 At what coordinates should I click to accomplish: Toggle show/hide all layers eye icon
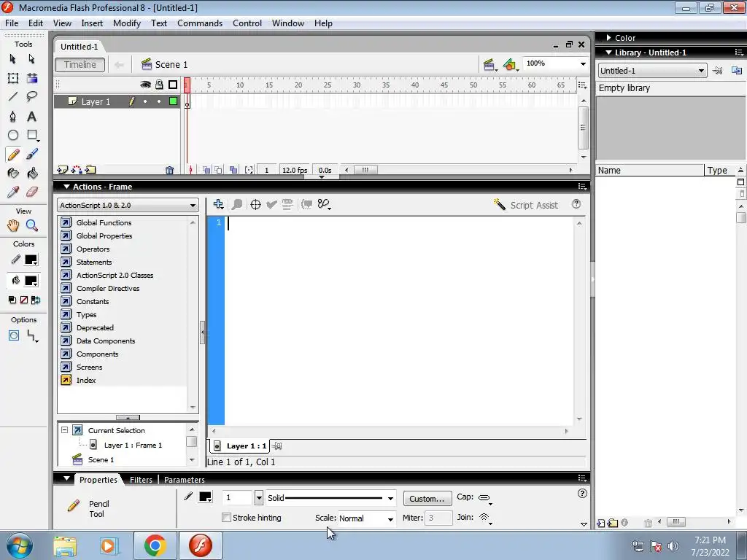point(145,85)
